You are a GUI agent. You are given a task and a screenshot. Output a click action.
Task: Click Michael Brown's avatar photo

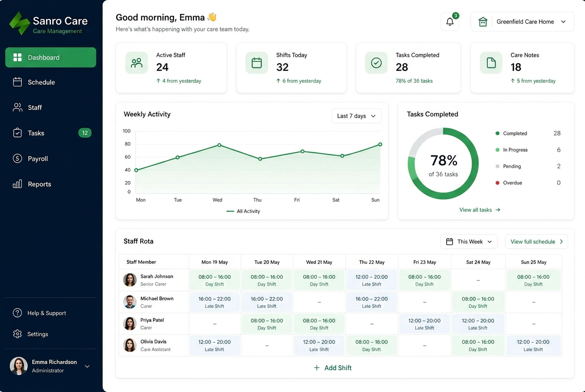[130, 302]
